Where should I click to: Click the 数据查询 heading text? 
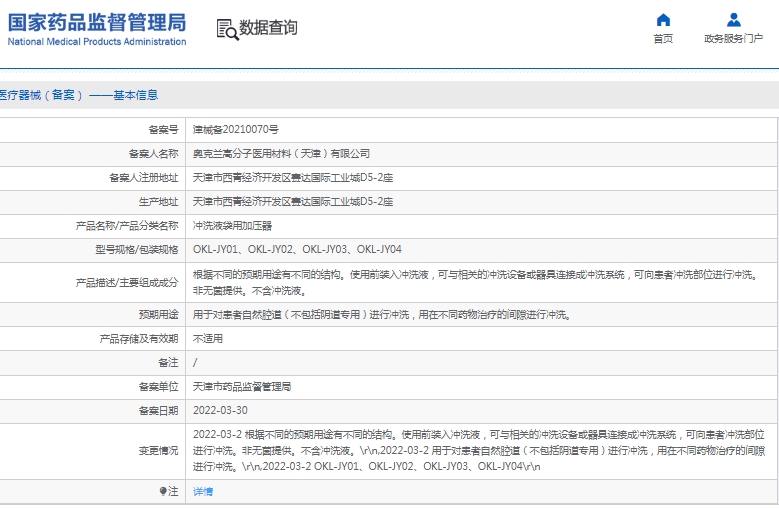[268, 28]
